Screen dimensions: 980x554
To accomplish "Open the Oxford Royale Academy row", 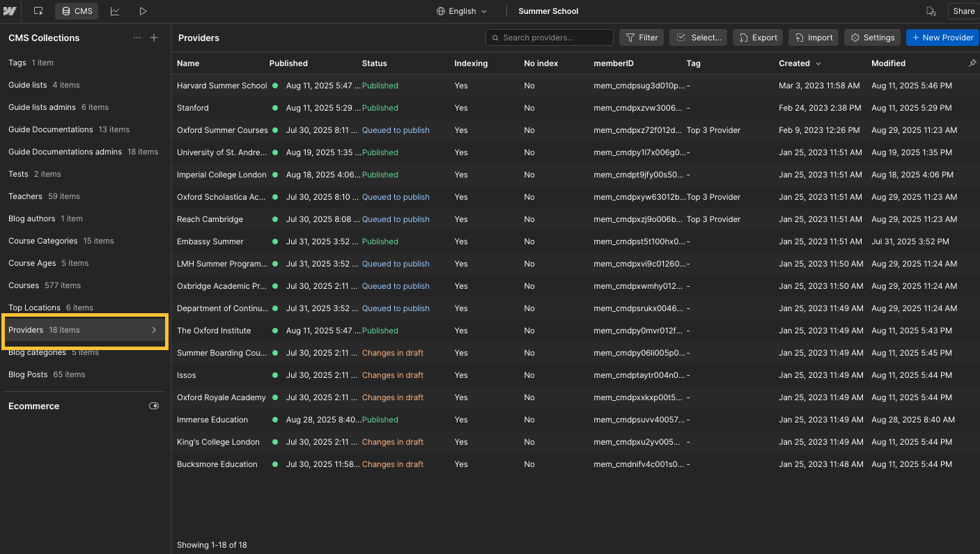I will pos(575,397).
